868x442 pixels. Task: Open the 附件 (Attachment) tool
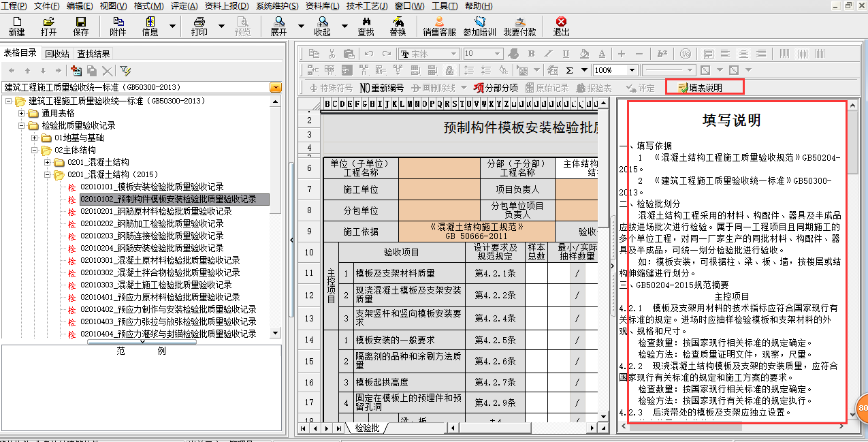pyautogui.click(x=118, y=27)
